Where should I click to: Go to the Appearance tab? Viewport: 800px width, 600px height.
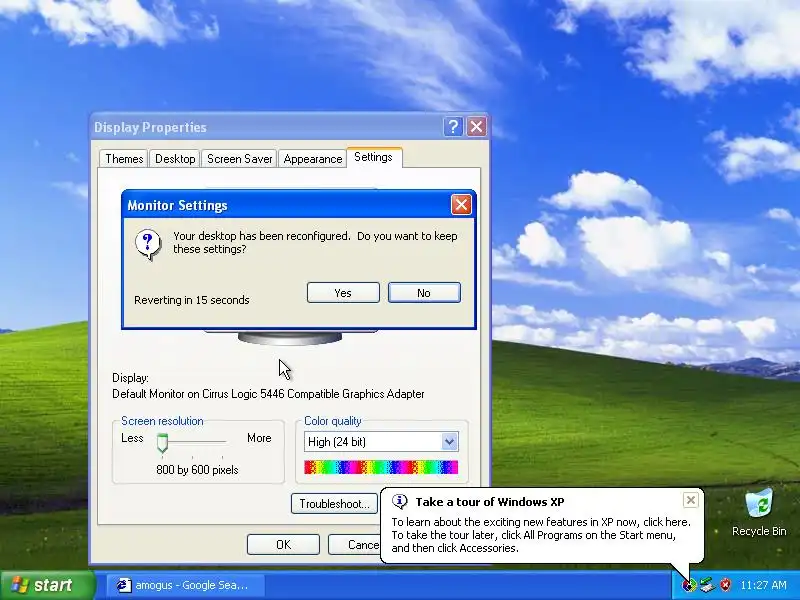313,159
